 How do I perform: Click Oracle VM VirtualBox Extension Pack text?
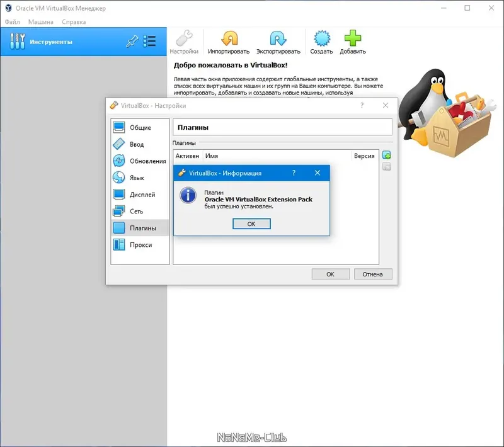[258, 200]
